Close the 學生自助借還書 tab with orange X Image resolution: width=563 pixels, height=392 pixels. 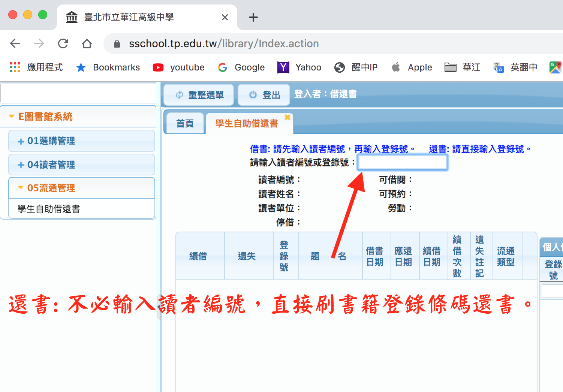pos(287,117)
